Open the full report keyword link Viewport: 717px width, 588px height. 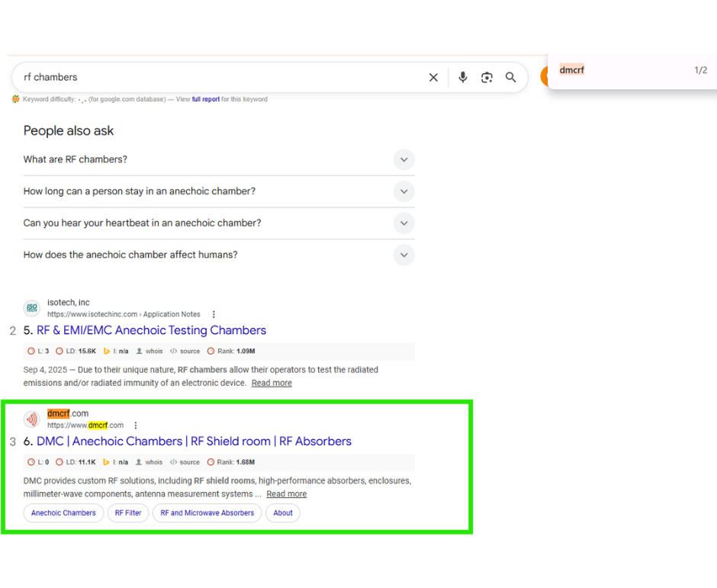(206, 99)
